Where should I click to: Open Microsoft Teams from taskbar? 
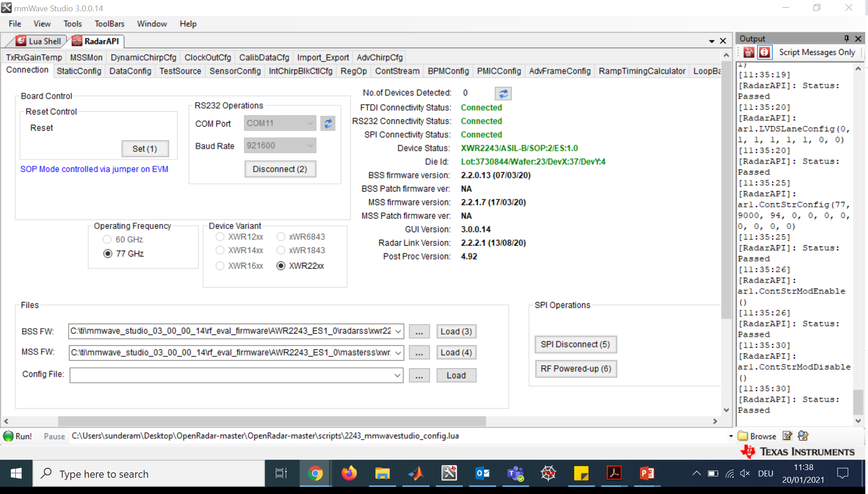[x=515, y=473]
